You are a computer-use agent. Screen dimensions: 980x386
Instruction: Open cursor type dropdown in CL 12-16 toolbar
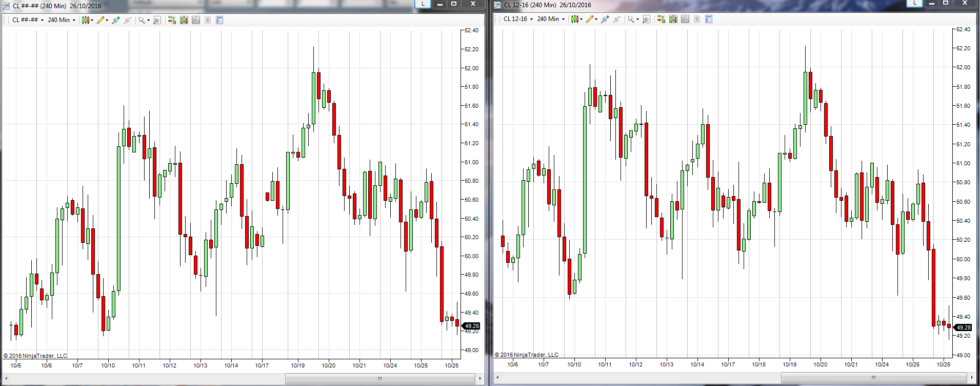click(633, 19)
